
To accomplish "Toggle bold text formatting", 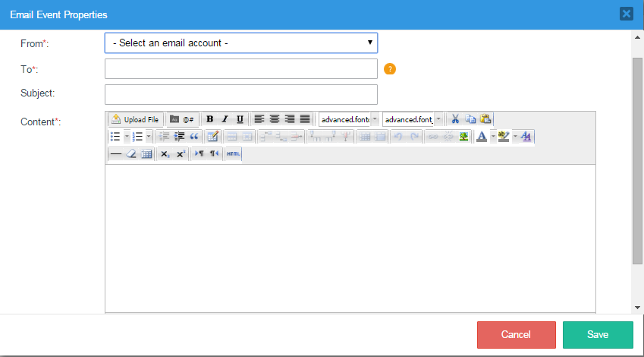I will click(210, 119).
